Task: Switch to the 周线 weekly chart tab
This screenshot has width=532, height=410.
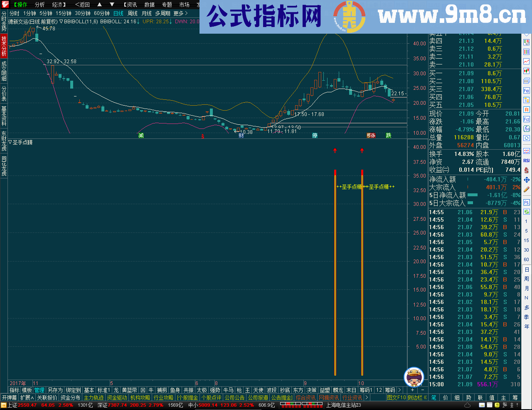Action: coord(132,13)
